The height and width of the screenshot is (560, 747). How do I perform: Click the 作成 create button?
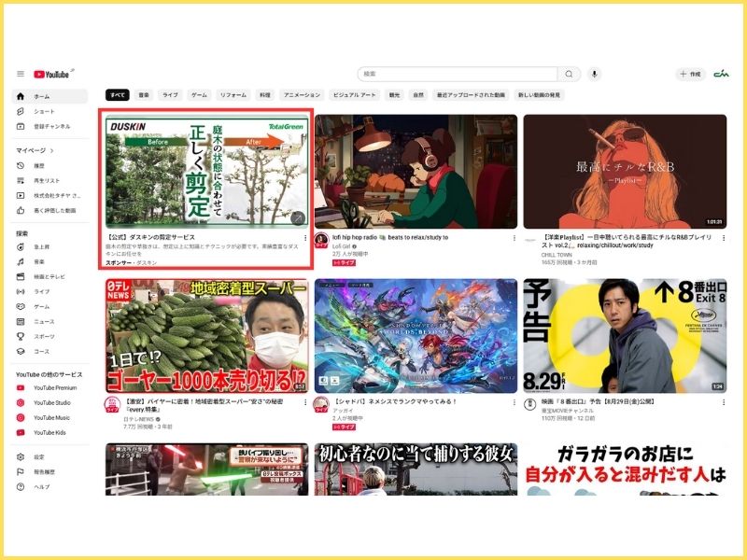[690, 74]
